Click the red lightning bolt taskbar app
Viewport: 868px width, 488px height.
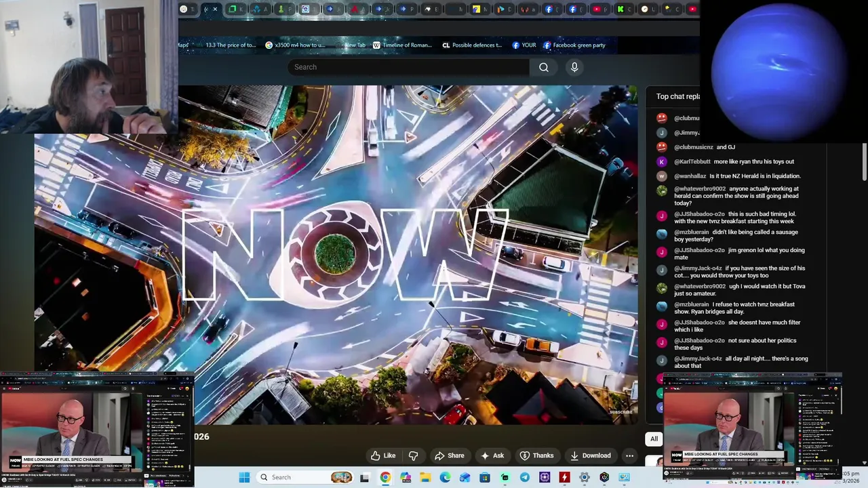(x=564, y=477)
